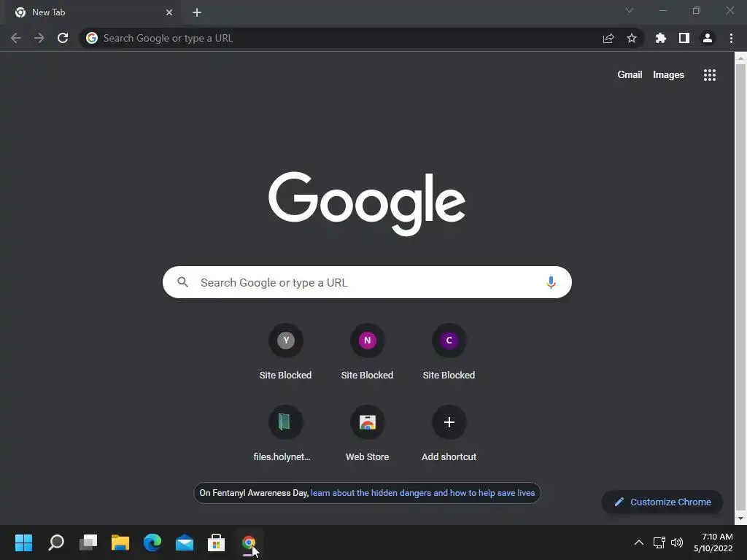Close the New Tab tab

(x=169, y=12)
